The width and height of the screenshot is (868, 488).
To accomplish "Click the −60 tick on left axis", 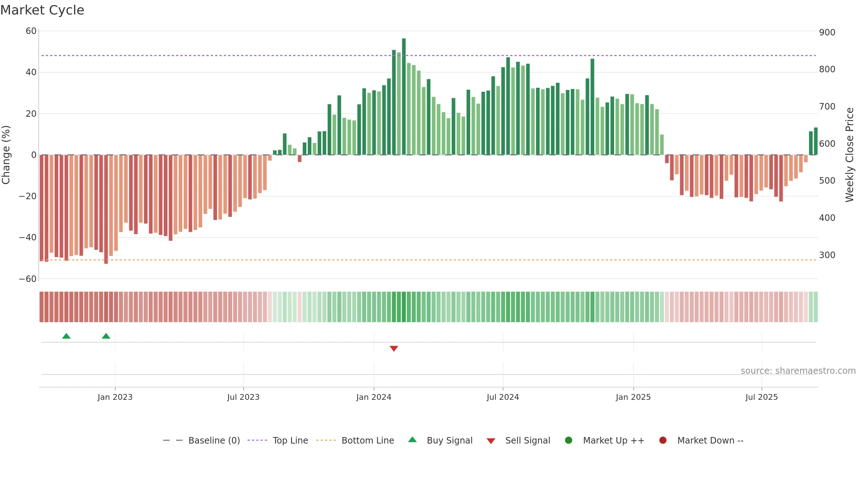I will click(x=28, y=279).
